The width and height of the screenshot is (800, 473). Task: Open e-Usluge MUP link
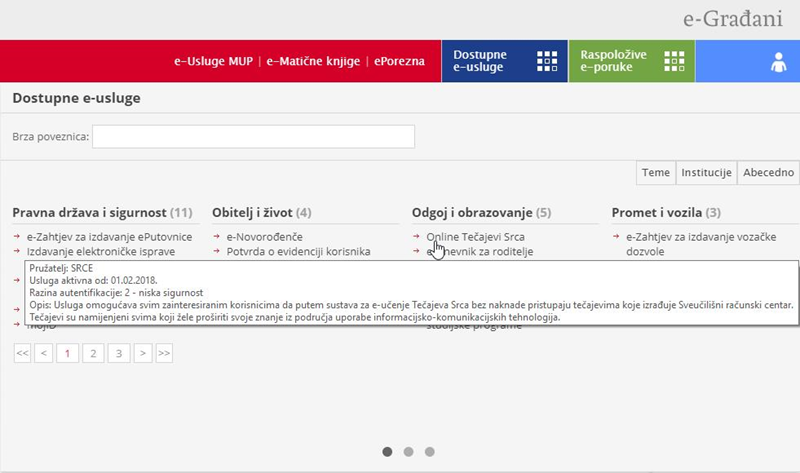coord(213,61)
